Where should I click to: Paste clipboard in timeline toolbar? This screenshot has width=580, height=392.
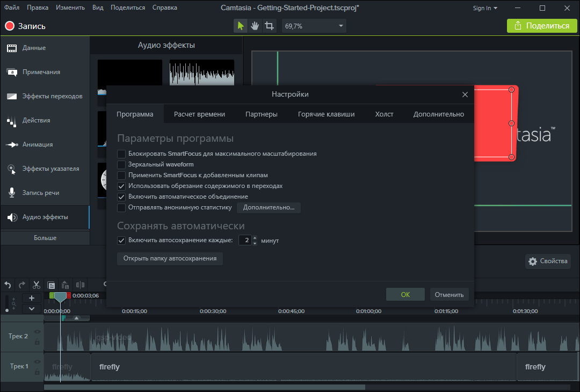tap(65, 285)
